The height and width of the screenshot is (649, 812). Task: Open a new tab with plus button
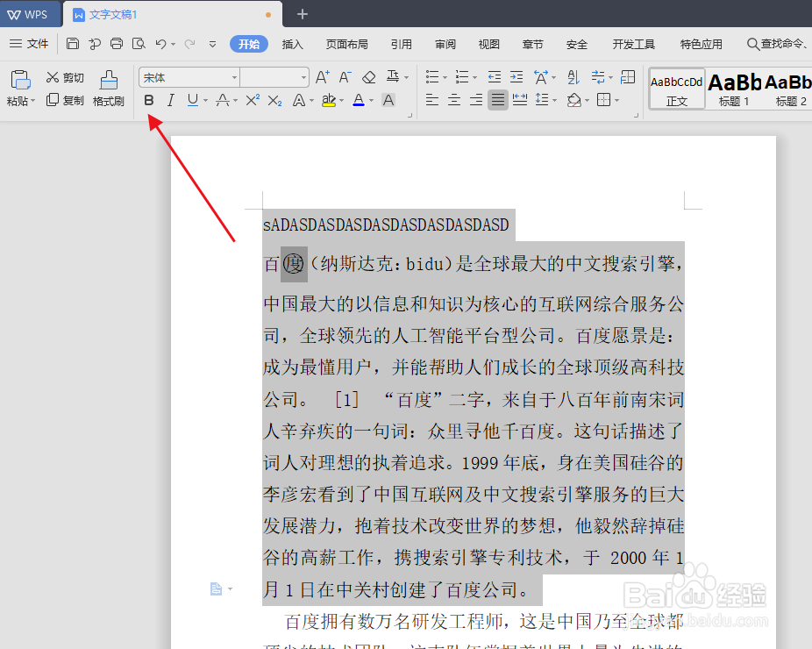pos(303,15)
